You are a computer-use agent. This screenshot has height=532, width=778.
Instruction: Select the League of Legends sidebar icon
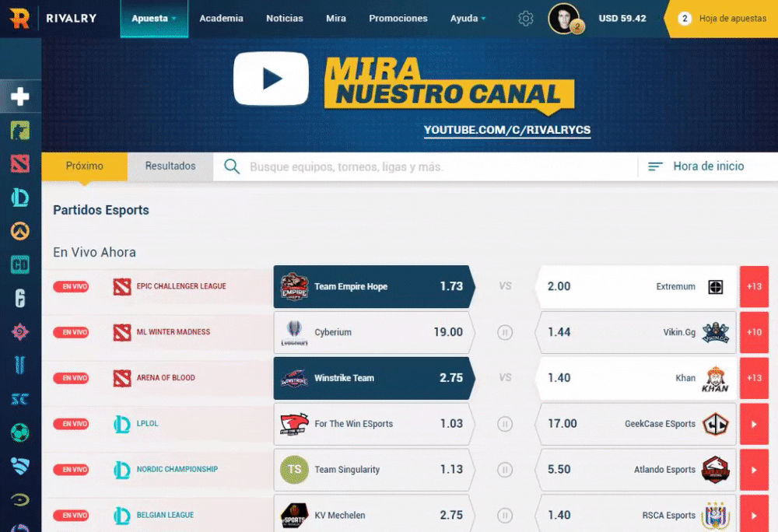(x=20, y=198)
